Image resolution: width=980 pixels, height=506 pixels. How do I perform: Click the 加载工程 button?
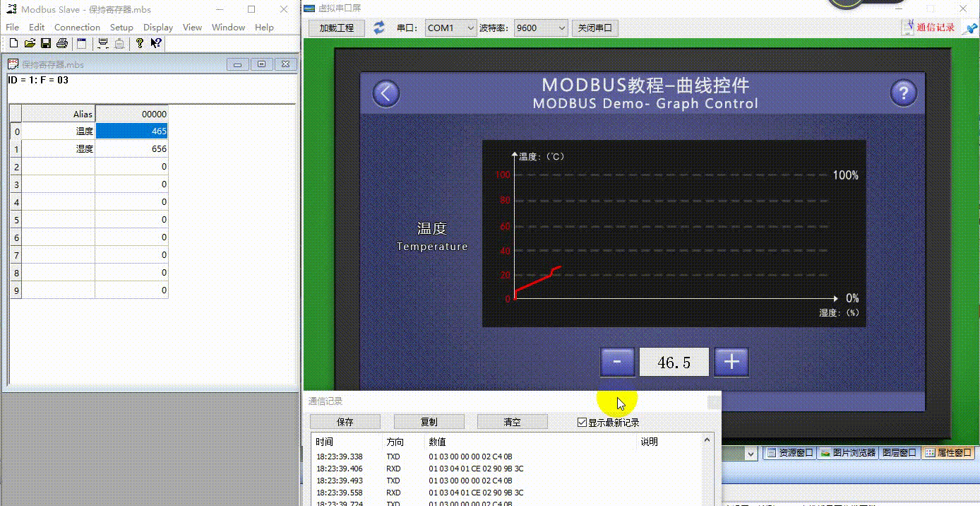point(337,28)
